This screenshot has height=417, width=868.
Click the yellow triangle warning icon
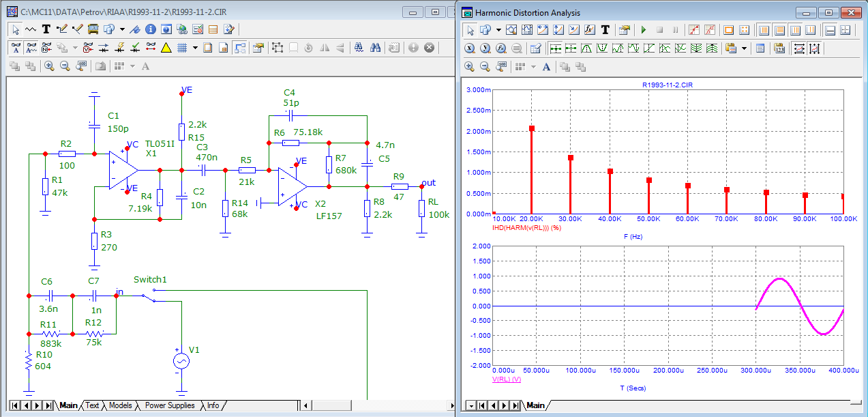(166, 48)
